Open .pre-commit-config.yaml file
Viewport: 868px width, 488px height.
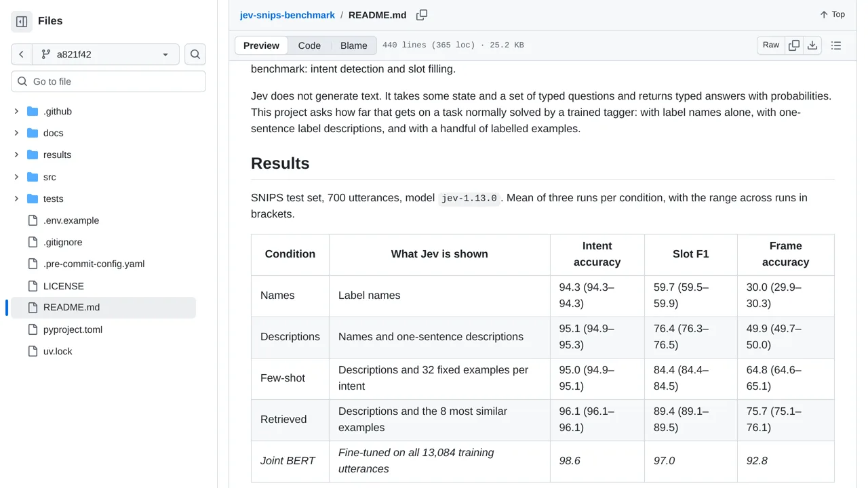pos(94,264)
